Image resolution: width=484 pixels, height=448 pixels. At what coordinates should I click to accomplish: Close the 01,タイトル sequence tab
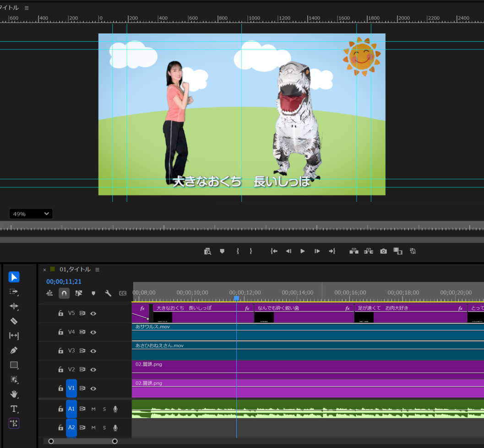[x=44, y=270]
